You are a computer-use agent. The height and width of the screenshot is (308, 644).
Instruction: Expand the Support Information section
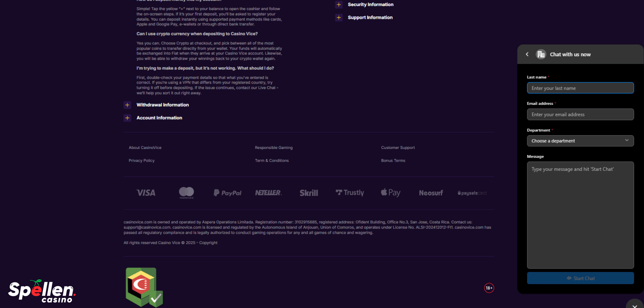point(339,18)
